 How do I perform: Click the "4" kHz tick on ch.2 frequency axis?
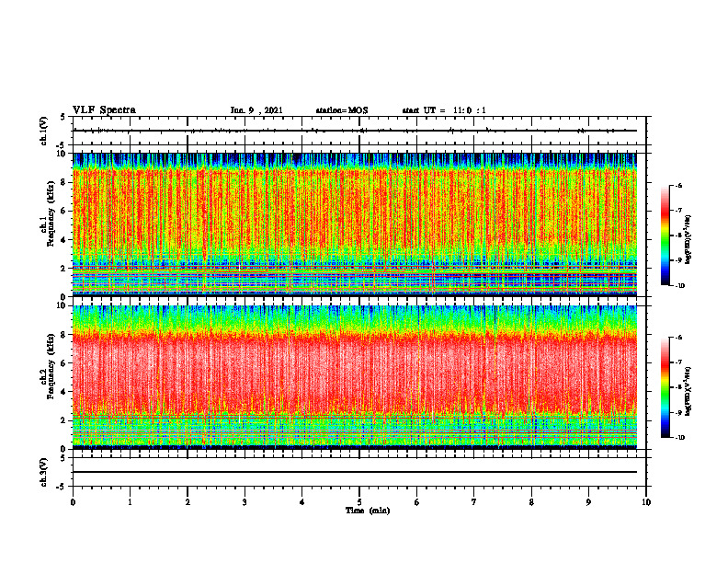[x=63, y=392]
